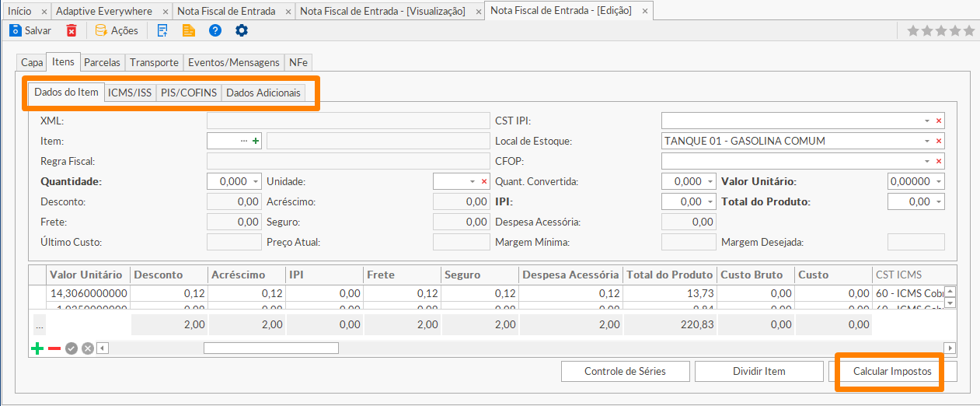Switch to the Transporte tab
980x406 pixels.
point(154,62)
